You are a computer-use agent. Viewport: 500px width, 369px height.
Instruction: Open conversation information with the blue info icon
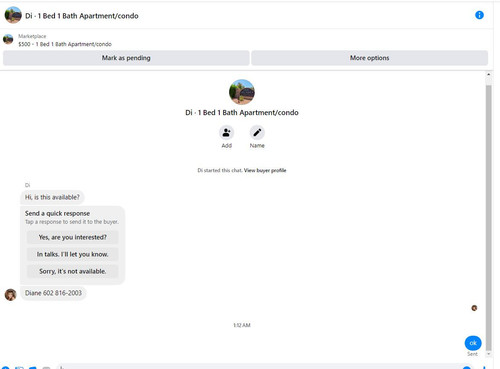[x=479, y=15]
